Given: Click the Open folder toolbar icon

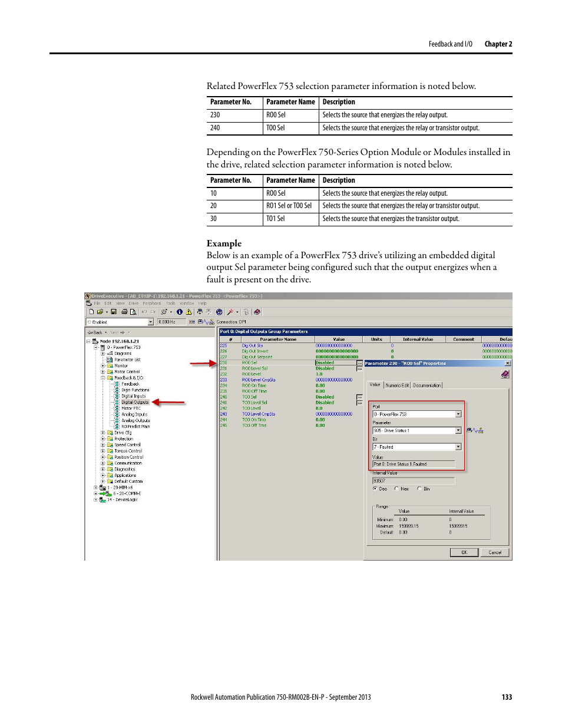Looking at the screenshot, I should pos(100,312).
